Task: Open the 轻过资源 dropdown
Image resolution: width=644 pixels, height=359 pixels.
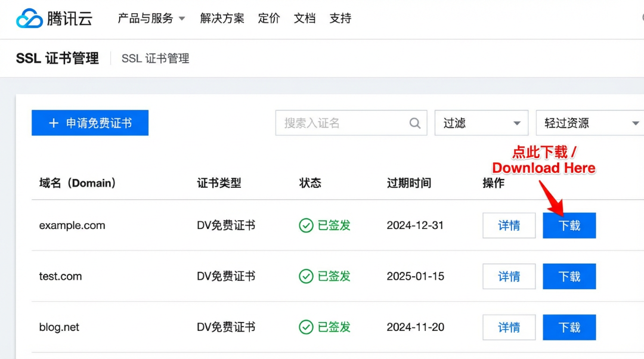Action: (x=590, y=123)
